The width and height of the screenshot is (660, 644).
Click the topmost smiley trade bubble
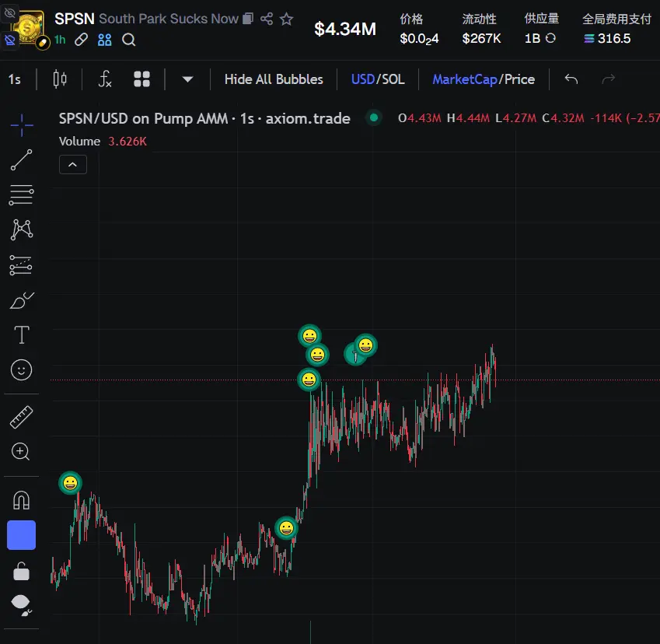click(x=310, y=336)
